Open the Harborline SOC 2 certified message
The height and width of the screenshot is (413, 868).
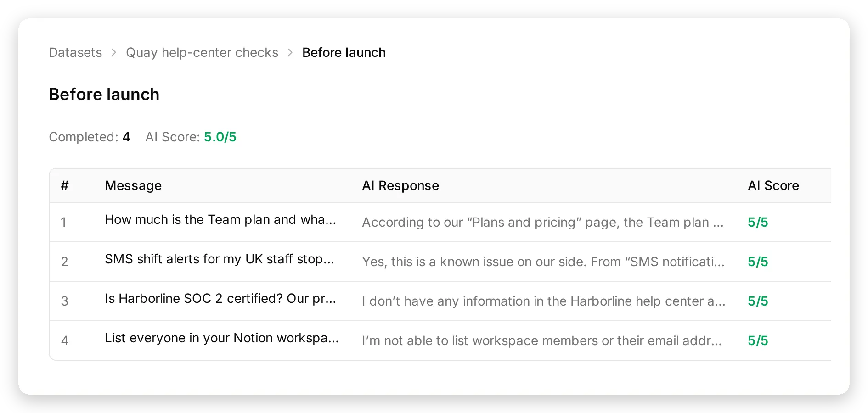coord(220,299)
